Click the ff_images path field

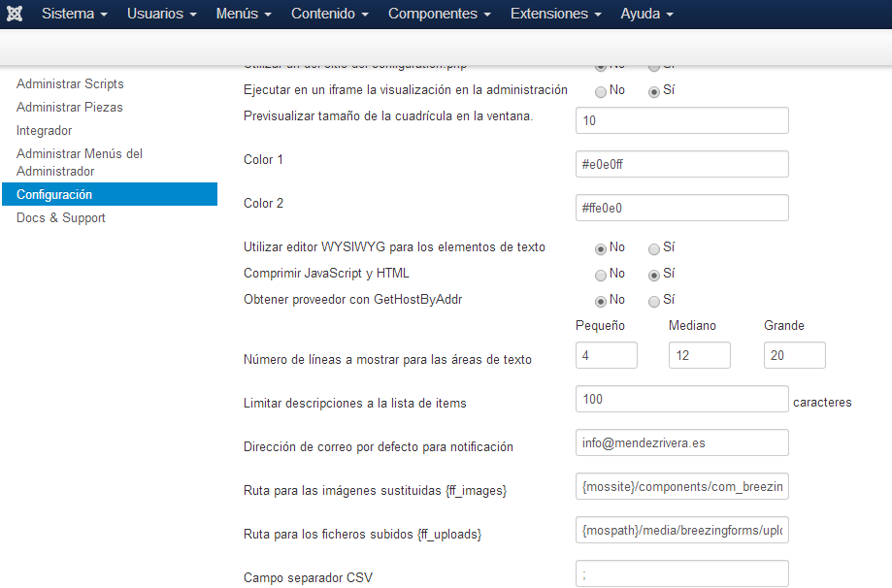click(x=682, y=486)
